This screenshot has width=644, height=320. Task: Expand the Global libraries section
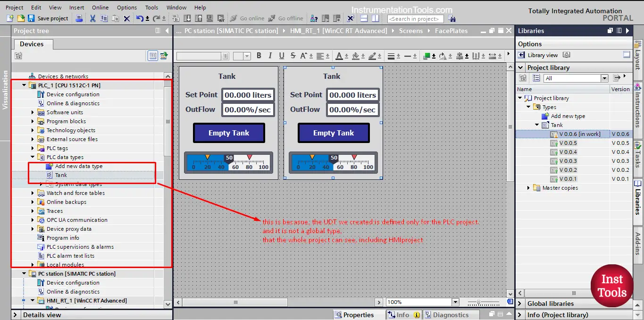(520, 303)
